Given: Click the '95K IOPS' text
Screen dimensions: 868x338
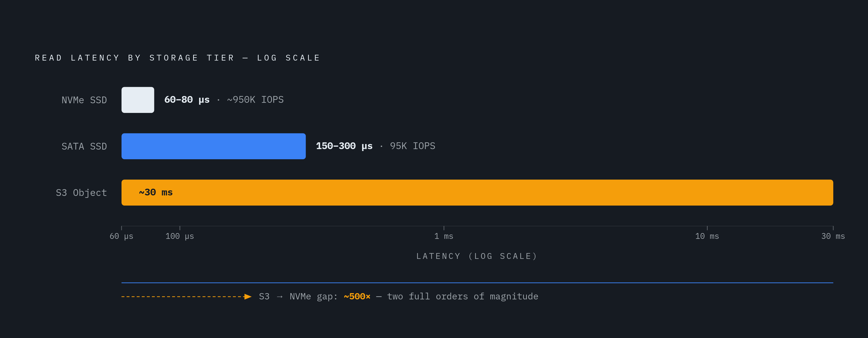Looking at the screenshot, I should [x=413, y=146].
